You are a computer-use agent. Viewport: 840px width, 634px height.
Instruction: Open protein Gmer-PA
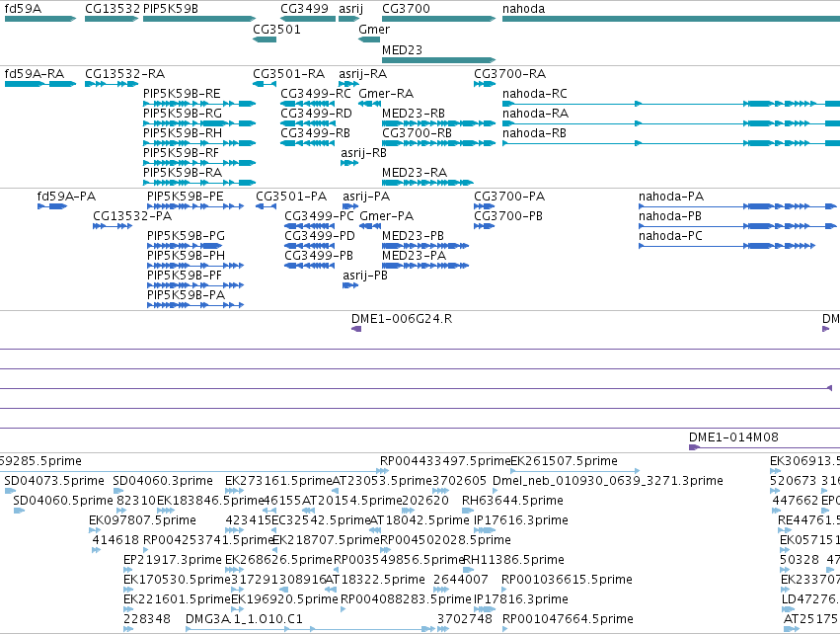pyautogui.click(x=386, y=216)
